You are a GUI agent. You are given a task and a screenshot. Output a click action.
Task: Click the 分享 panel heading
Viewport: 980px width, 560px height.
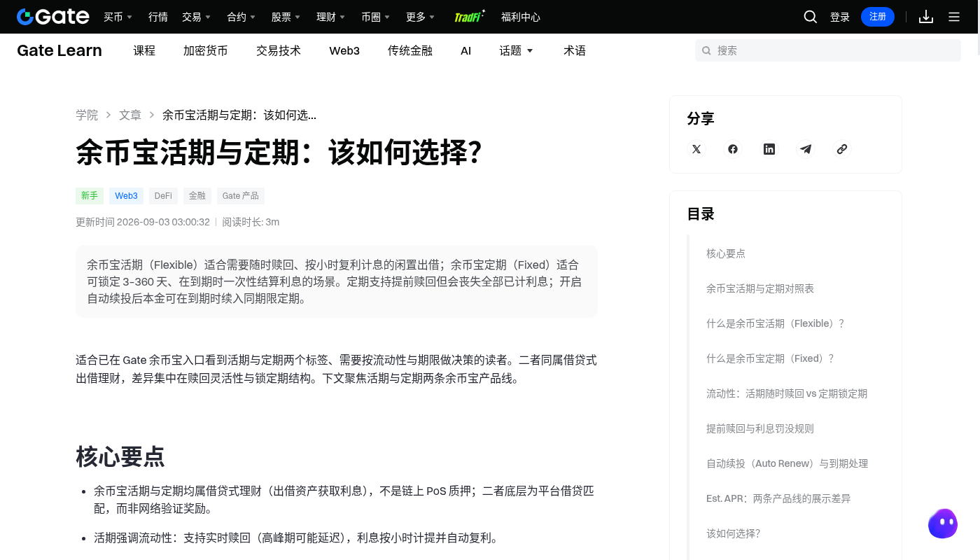pos(701,118)
